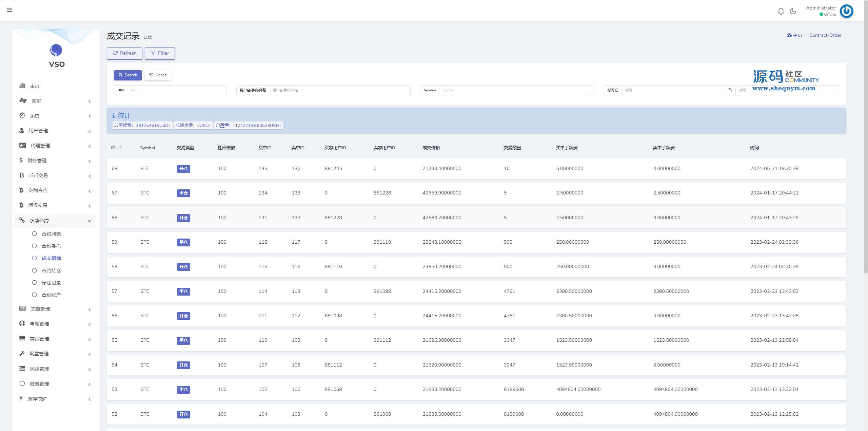Open the Administrator avatar icon

[846, 11]
